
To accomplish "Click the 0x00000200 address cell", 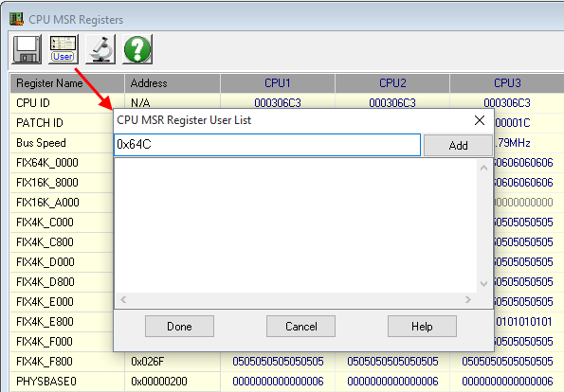I will 159,382.
